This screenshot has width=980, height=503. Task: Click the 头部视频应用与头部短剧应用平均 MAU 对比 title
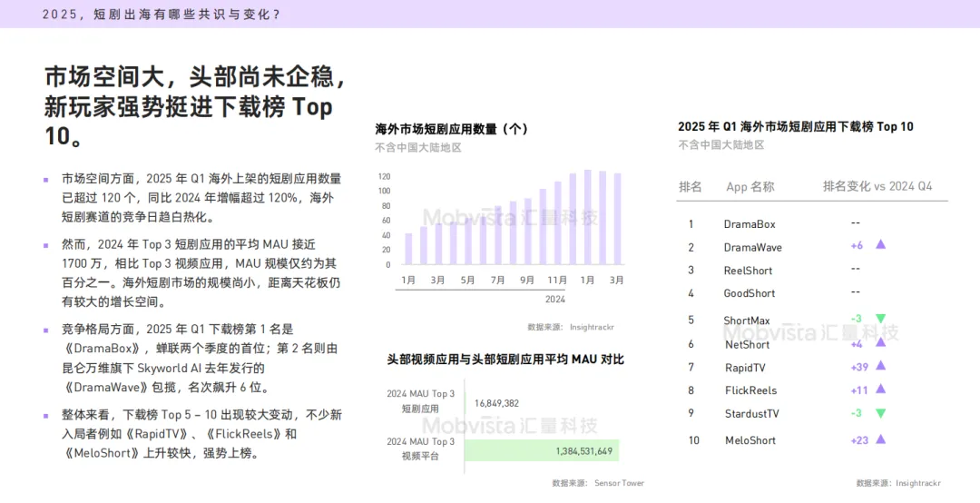[505, 360]
